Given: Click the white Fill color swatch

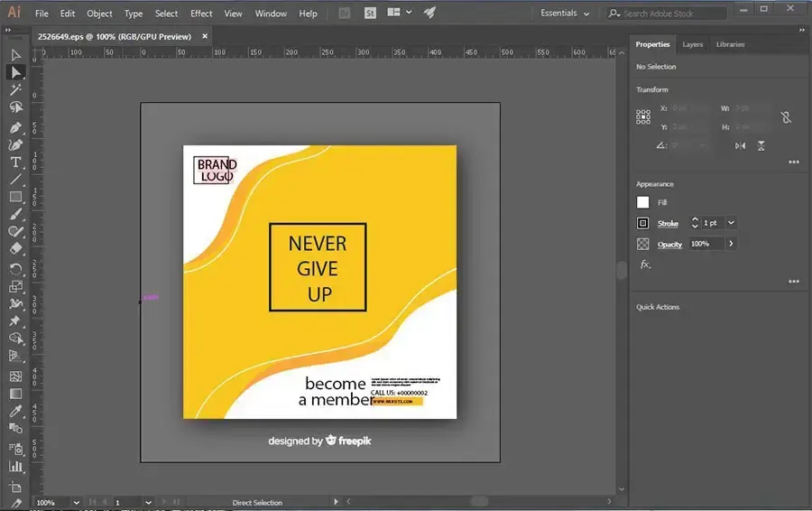Looking at the screenshot, I should click(642, 202).
